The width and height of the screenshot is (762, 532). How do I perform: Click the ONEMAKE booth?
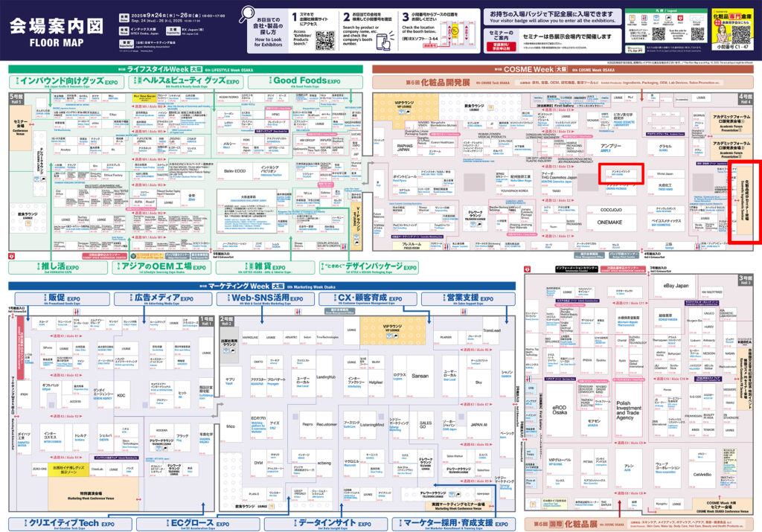610,222
